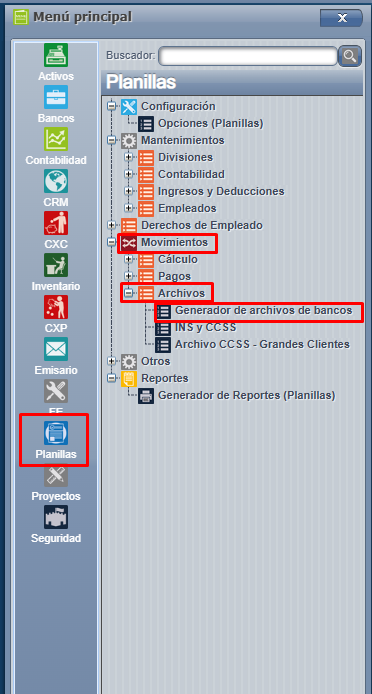372x694 pixels.
Task: Open the Emisario envelope icon
Action: (x=56, y=349)
